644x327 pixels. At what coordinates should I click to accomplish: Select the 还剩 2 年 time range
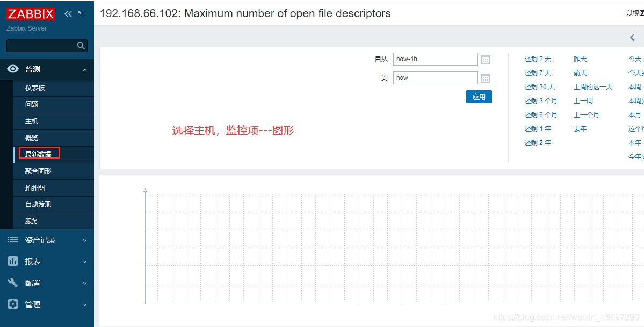(x=538, y=142)
